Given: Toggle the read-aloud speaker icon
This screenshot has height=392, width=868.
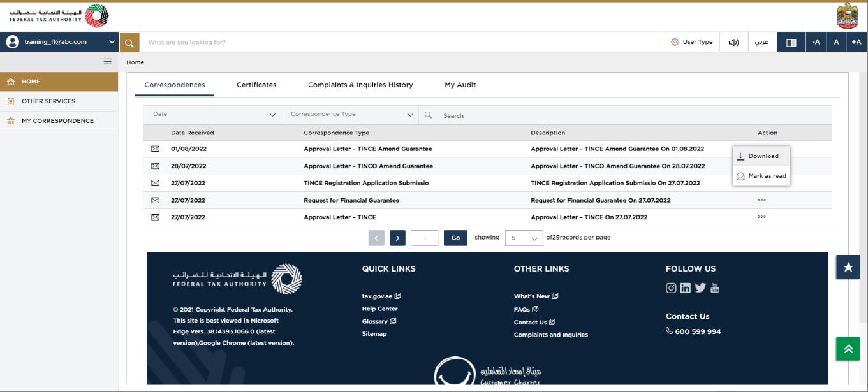Looking at the screenshot, I should 733,42.
